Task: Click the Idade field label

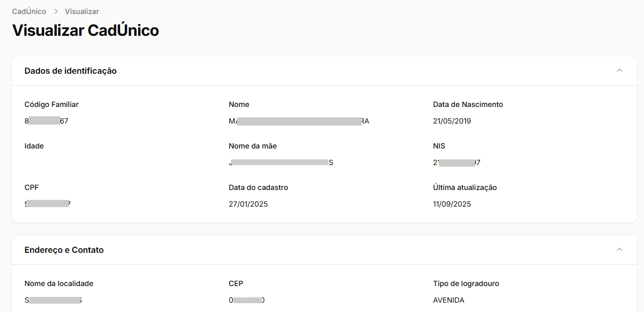Action: click(x=34, y=146)
